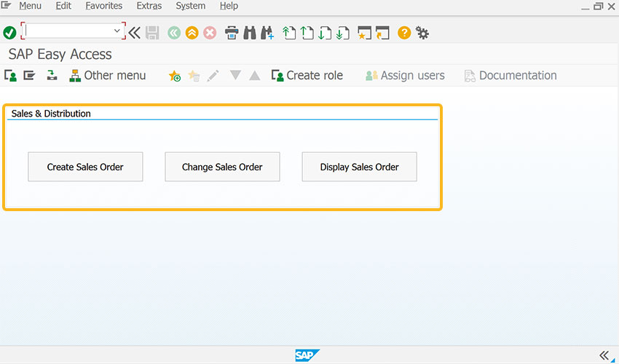Viewport: 619px width, 364px height.
Task: Click the green Enter checkmark icon
Action: tap(9, 33)
